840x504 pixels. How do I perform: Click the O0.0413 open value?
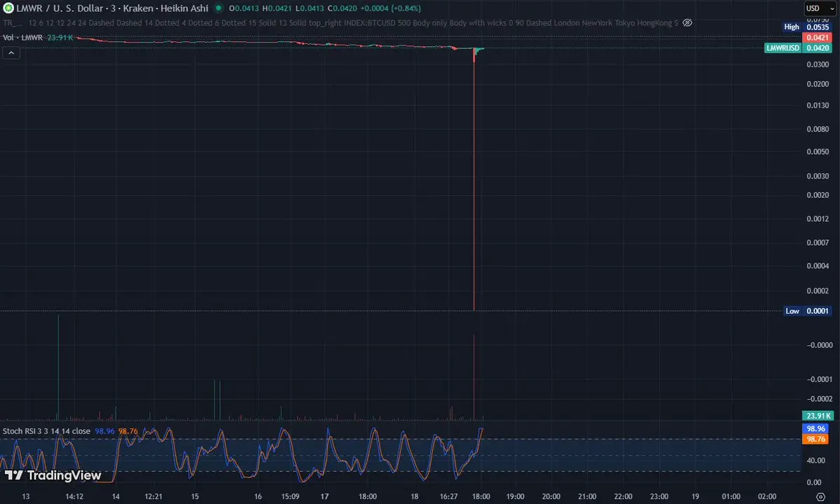(x=244, y=8)
